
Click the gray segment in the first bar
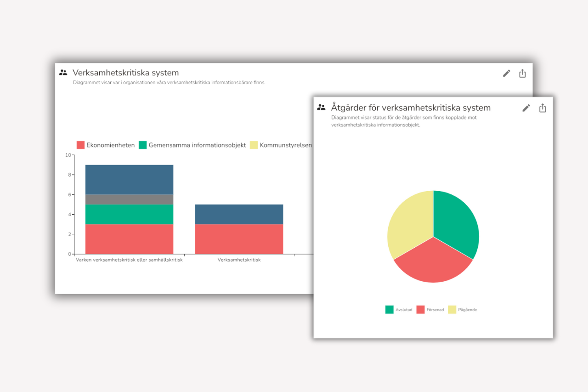pos(129,199)
